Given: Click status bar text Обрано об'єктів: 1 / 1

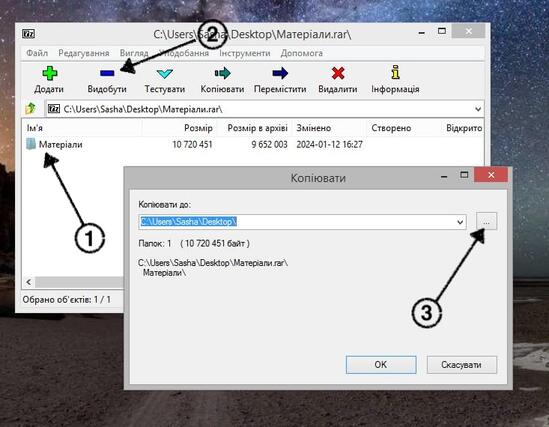Looking at the screenshot, I should pos(67,300).
